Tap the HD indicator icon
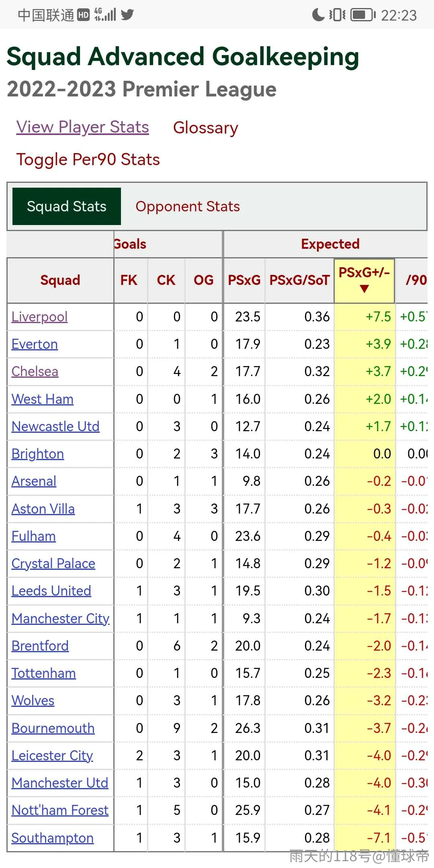The width and height of the screenshot is (434, 868). click(x=83, y=15)
